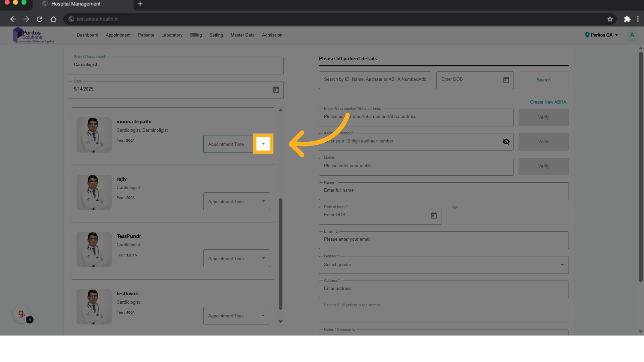This screenshot has width=644, height=362.
Task: Click the browser home icon
Action: tap(53, 19)
